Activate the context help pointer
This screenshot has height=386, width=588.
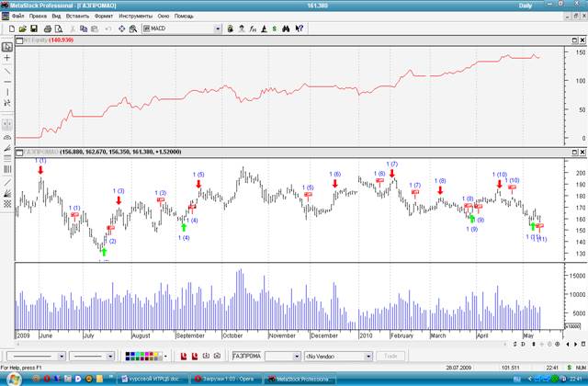click(299, 28)
